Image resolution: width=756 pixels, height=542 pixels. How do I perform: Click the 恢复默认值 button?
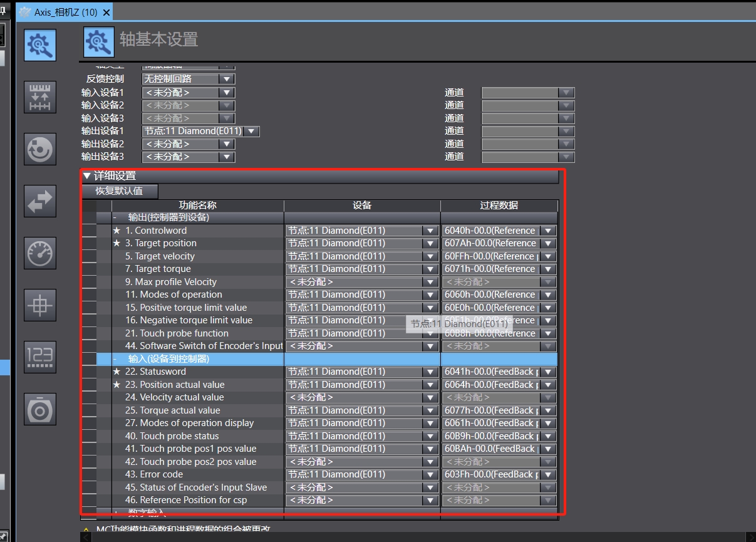[x=119, y=191]
